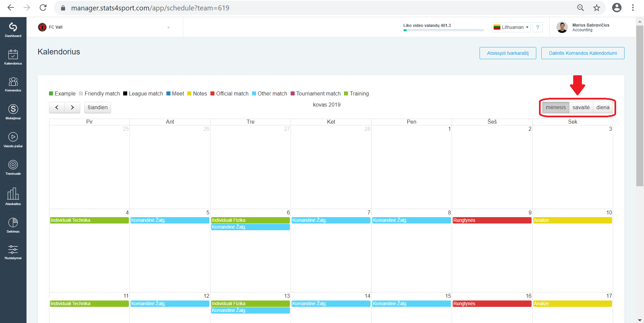
Task: Select mėnesis month view
Action: pyautogui.click(x=556, y=108)
